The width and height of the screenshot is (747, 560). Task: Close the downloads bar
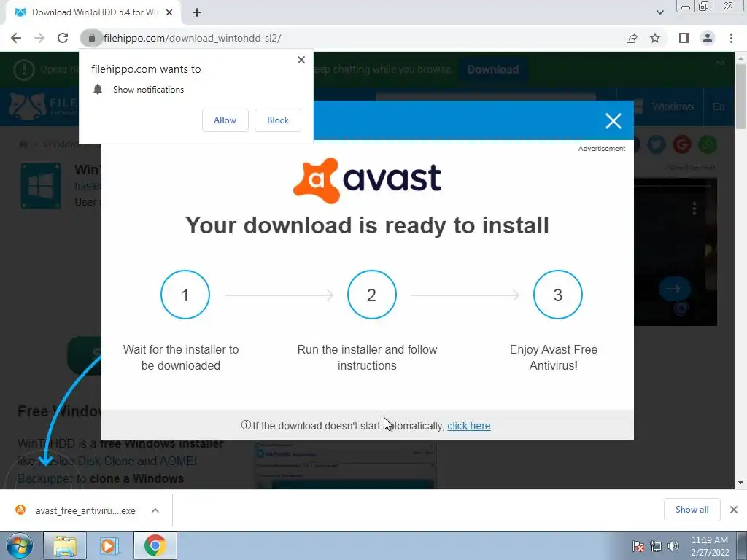coord(734,510)
